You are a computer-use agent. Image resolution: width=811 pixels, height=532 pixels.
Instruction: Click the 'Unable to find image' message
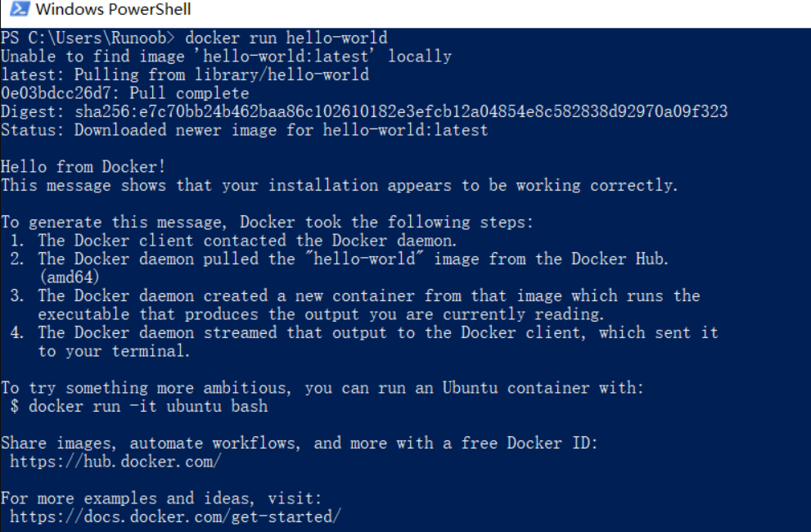226,56
